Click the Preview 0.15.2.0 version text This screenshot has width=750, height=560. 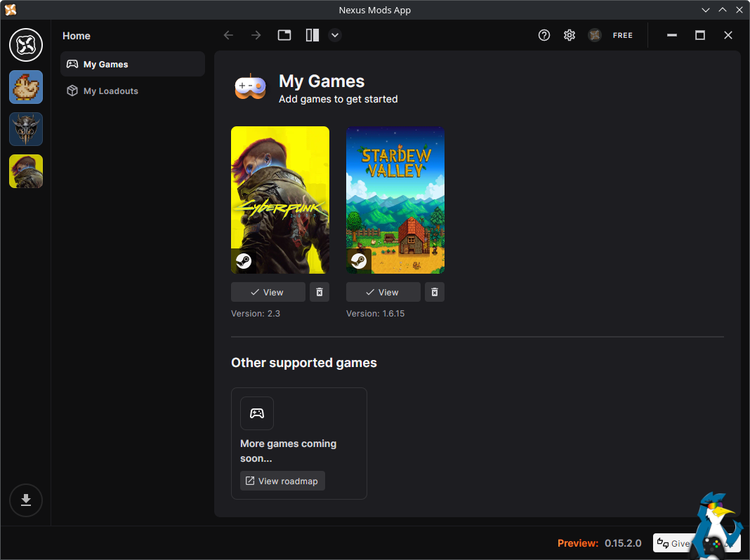pyautogui.click(x=599, y=543)
